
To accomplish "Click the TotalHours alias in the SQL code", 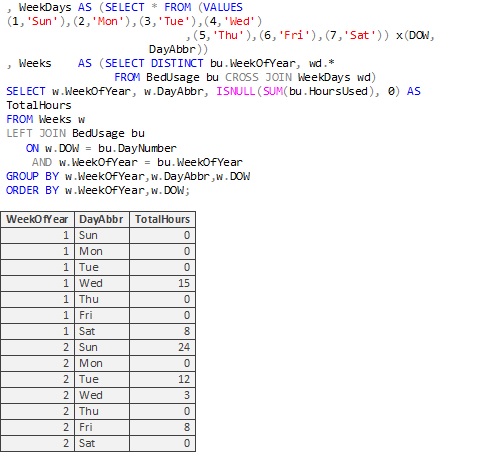I will [x=39, y=105].
